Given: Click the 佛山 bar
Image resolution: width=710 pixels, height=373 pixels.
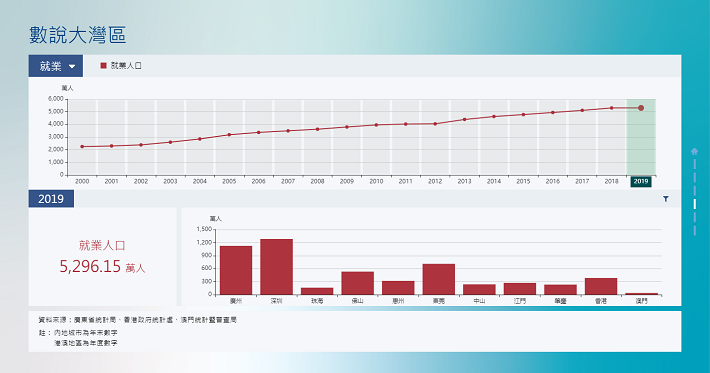Looking at the screenshot, I should [x=358, y=283].
